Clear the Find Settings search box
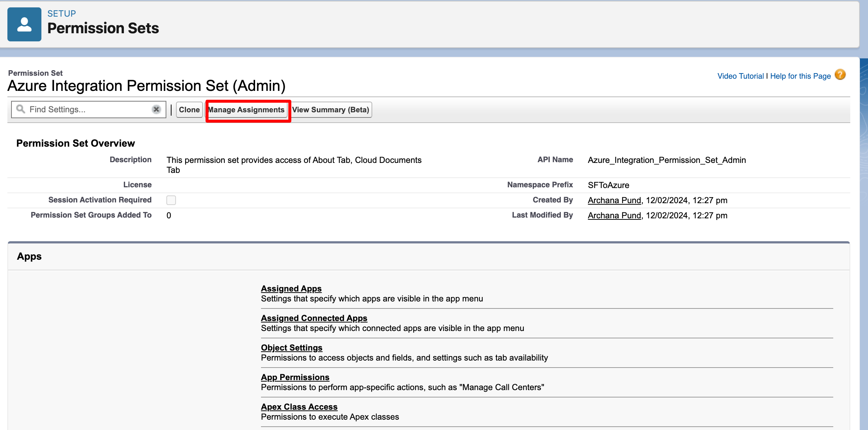868x430 pixels. (x=156, y=109)
